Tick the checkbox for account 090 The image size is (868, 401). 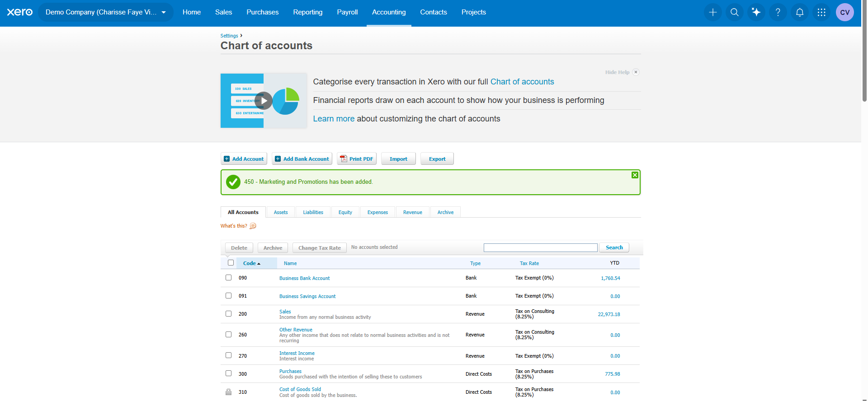pos(228,278)
